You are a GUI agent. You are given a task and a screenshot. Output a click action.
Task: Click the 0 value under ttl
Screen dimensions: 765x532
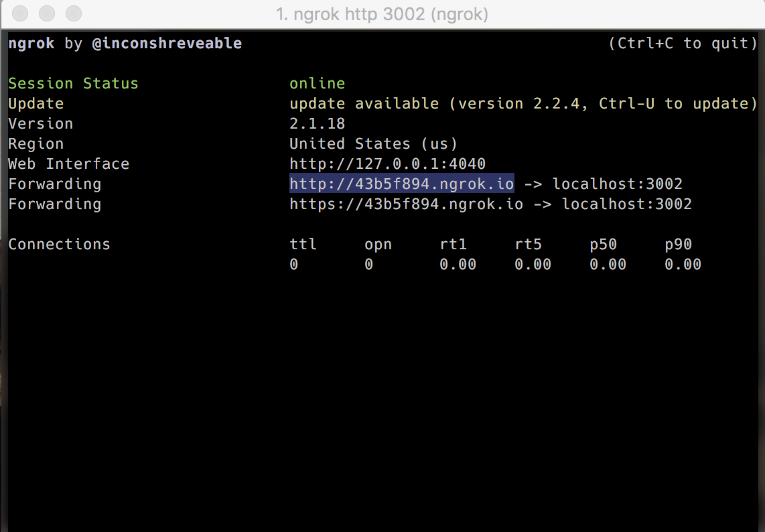tap(293, 264)
